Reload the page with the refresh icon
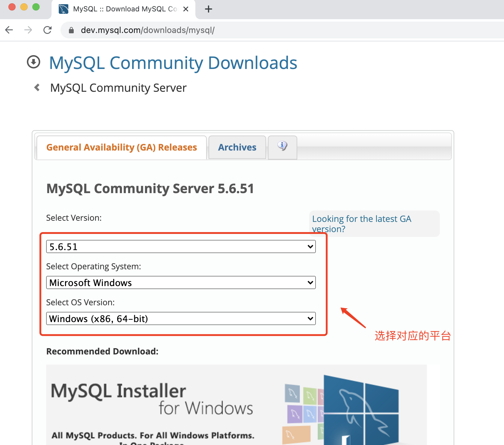 [x=47, y=30]
